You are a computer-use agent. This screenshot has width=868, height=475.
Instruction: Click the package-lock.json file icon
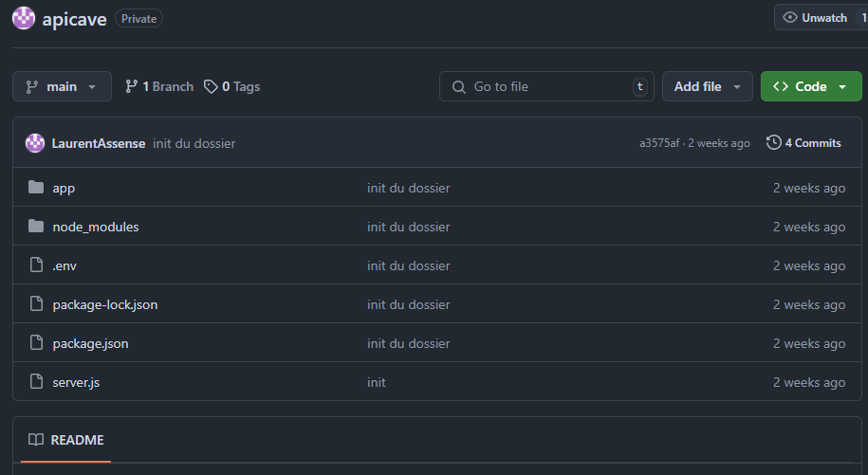click(36, 304)
